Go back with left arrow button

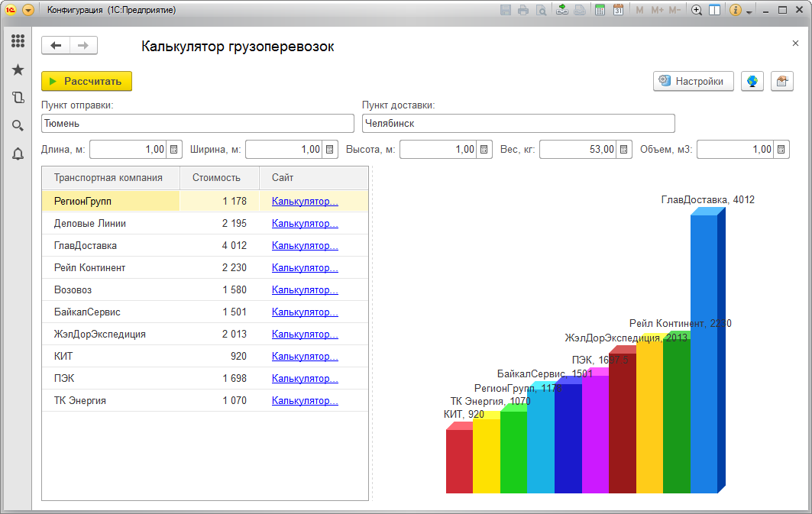[56, 46]
